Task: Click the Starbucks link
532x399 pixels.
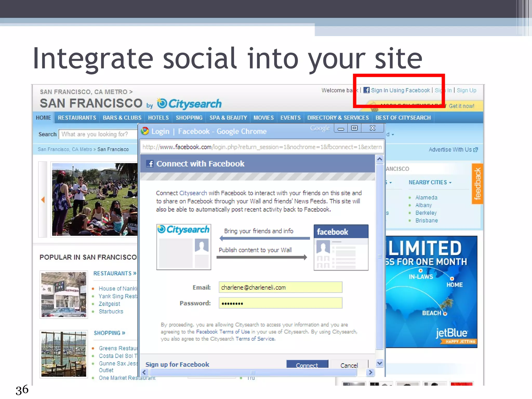Action: pos(111,311)
